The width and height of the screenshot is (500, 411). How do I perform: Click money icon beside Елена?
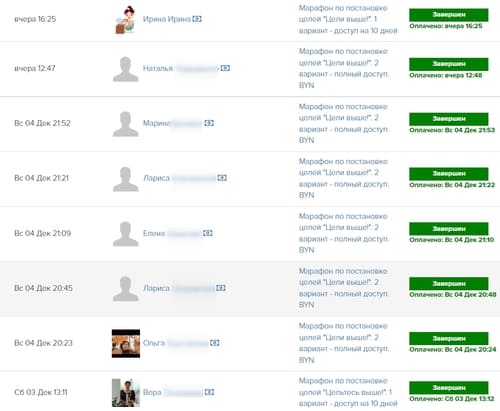coord(208,233)
